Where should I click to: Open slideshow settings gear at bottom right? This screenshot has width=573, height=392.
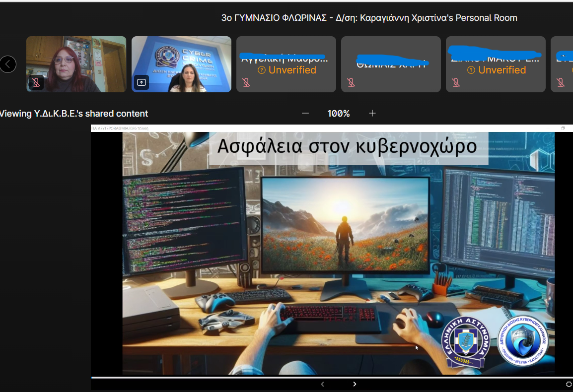(x=569, y=384)
